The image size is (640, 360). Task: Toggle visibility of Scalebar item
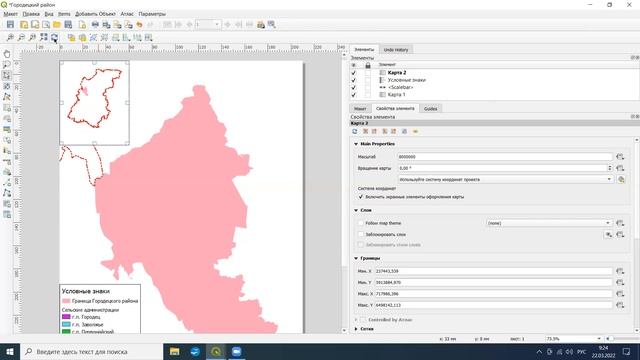click(x=354, y=87)
